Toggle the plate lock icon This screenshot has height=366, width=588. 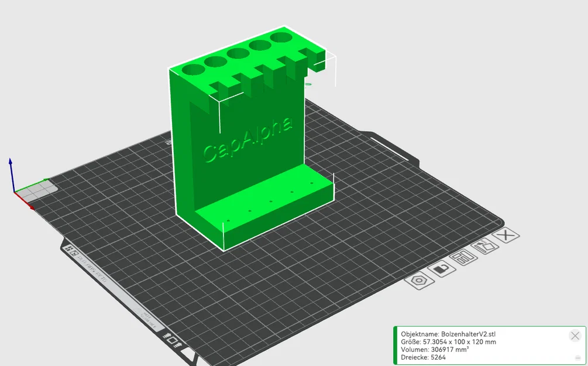tap(442, 269)
